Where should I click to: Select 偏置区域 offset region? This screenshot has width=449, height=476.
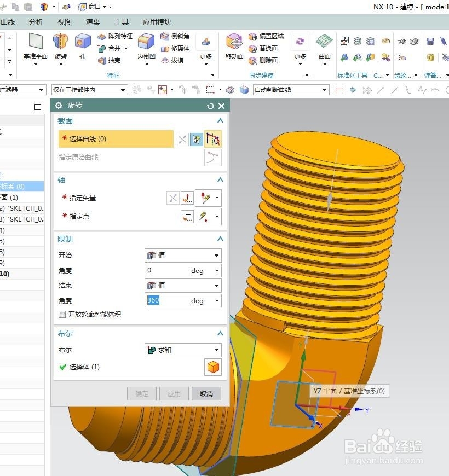[x=266, y=37]
